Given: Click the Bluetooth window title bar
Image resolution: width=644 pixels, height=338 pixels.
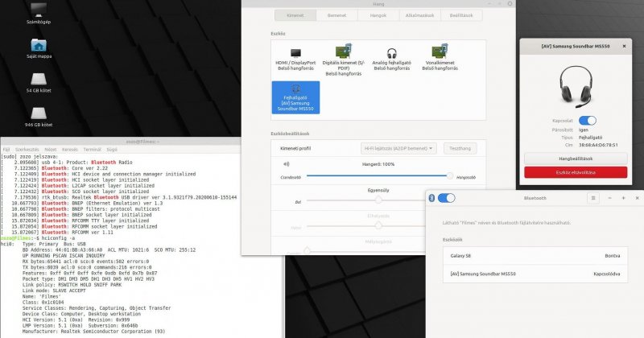Looking at the screenshot, I should (535, 198).
